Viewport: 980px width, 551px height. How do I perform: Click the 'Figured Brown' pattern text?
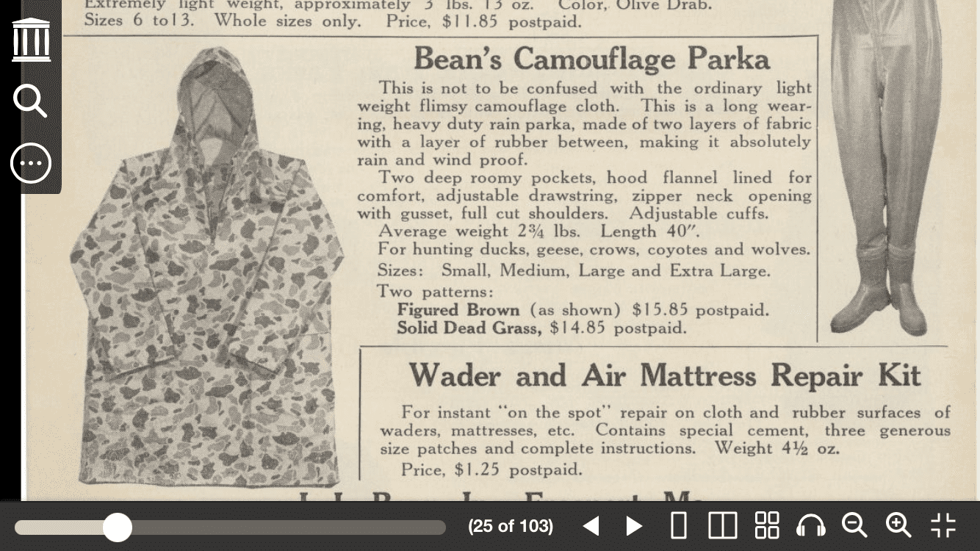pyautogui.click(x=458, y=310)
